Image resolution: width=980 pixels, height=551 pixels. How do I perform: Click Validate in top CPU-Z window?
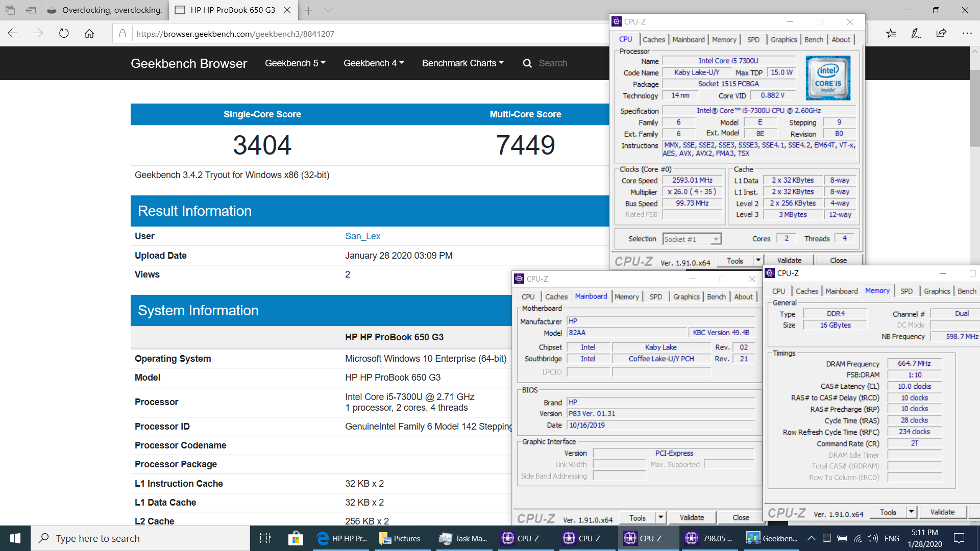789,260
